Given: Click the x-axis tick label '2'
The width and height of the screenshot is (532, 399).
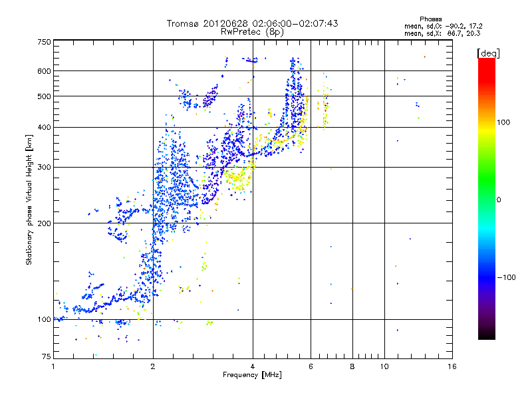Looking at the screenshot, I should 153,366.
